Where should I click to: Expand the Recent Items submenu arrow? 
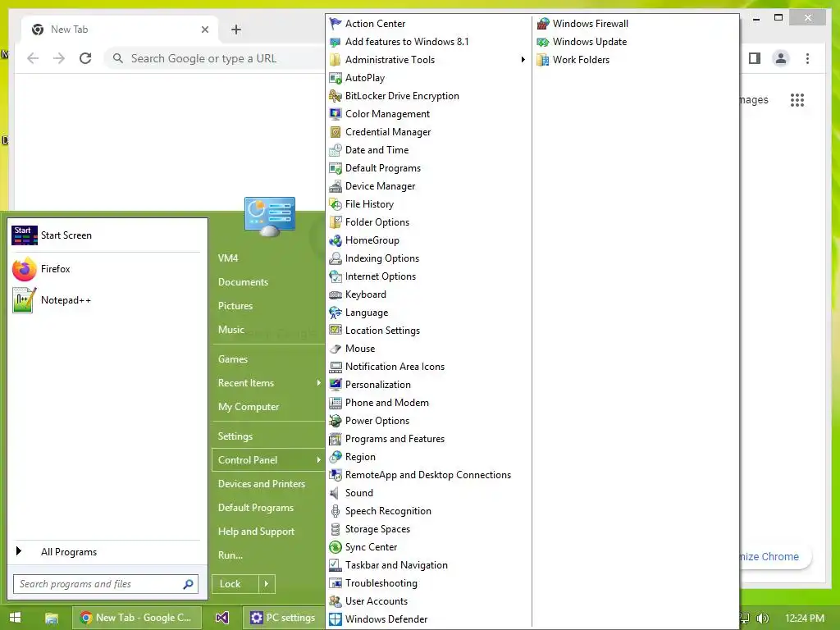point(319,382)
